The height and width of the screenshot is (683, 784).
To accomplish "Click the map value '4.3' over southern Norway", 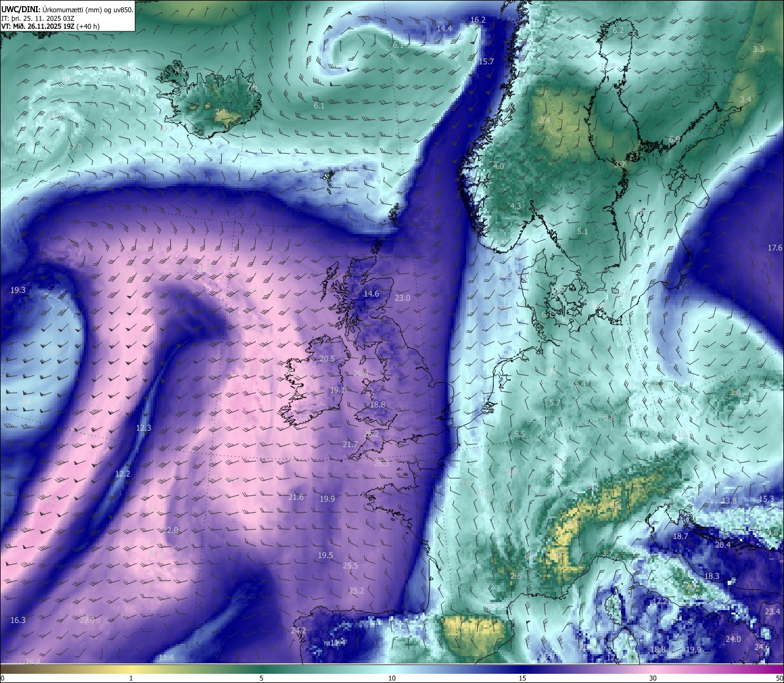I will tap(516, 206).
